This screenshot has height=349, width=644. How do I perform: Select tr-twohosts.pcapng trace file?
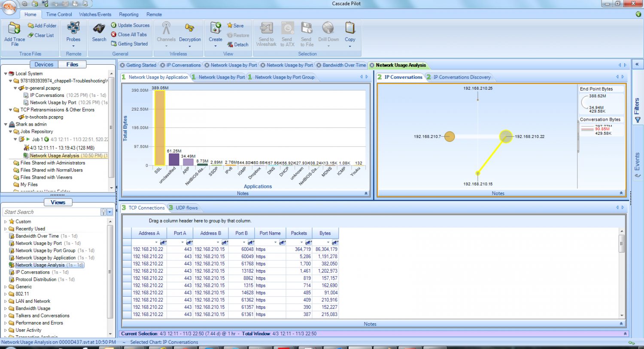click(44, 117)
